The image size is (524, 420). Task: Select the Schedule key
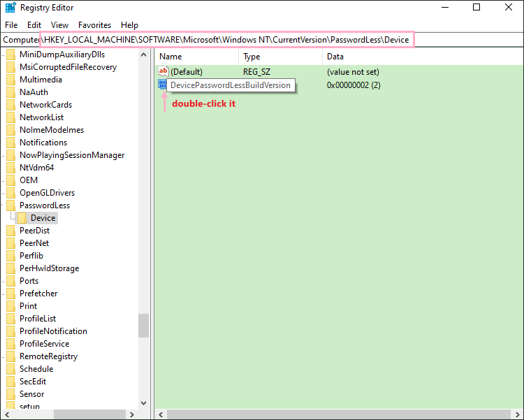click(36, 369)
